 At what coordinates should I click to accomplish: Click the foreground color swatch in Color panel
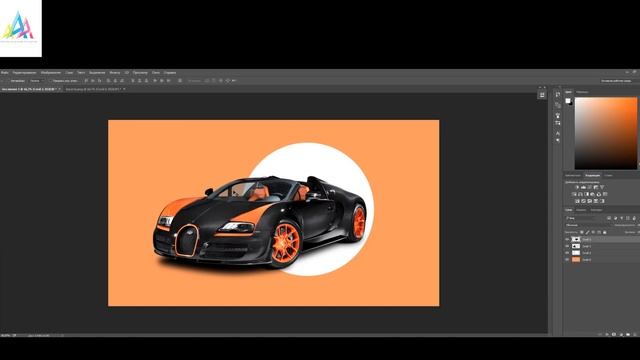tap(568, 100)
